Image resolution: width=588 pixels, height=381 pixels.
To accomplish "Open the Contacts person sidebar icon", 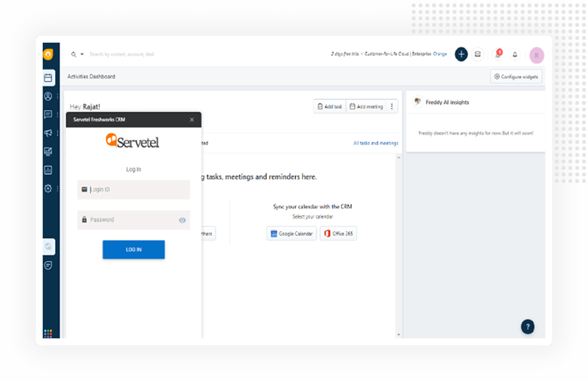I will (x=48, y=96).
